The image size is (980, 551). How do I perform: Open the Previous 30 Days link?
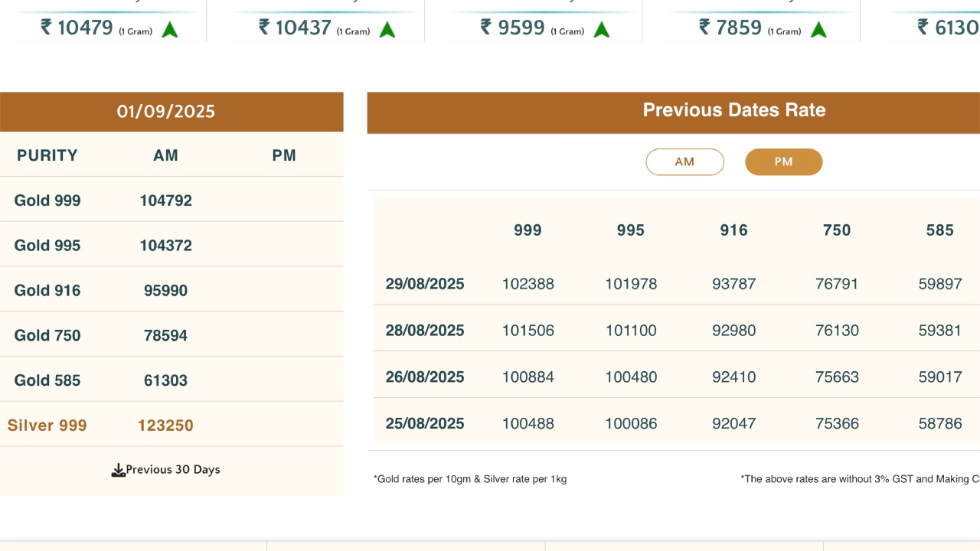coord(172,470)
